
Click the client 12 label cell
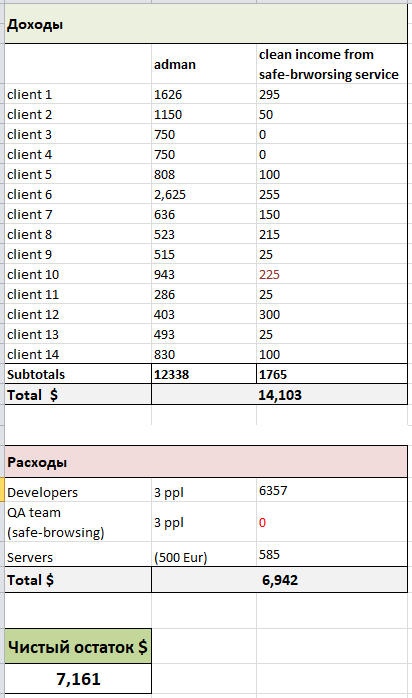pyautogui.click(x=78, y=314)
